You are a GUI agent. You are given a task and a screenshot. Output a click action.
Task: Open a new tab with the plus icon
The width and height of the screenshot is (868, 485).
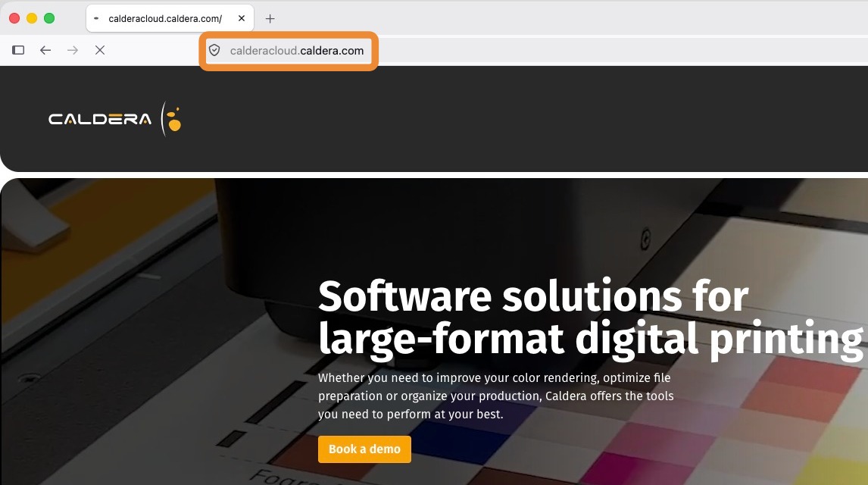pyautogui.click(x=270, y=19)
